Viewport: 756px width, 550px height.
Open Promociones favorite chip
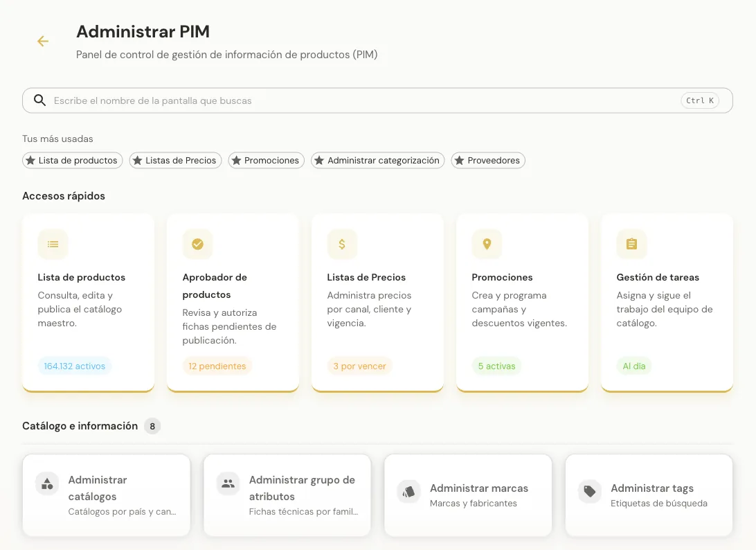266,160
